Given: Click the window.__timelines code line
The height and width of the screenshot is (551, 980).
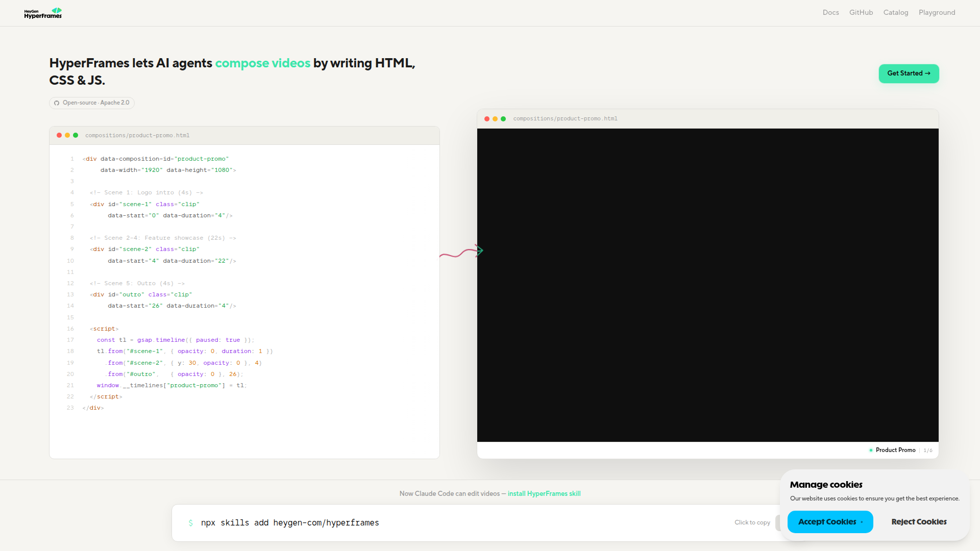Looking at the screenshot, I should [171, 386].
